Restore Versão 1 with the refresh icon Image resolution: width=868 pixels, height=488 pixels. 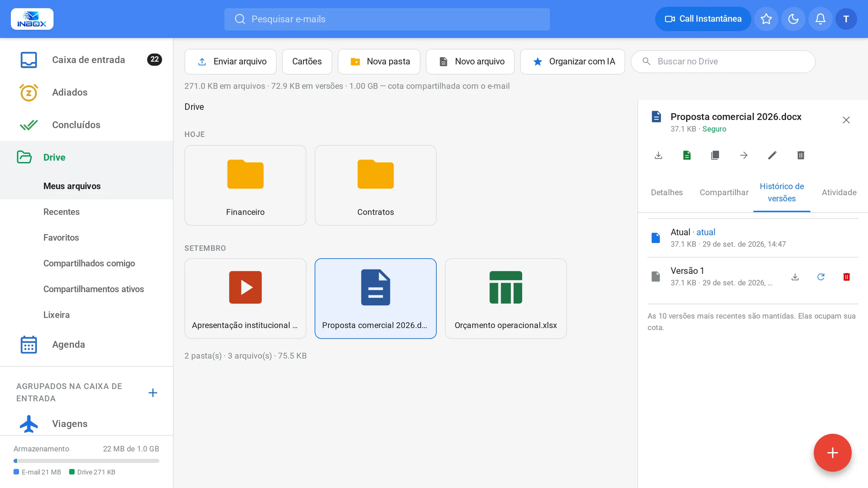click(x=821, y=277)
